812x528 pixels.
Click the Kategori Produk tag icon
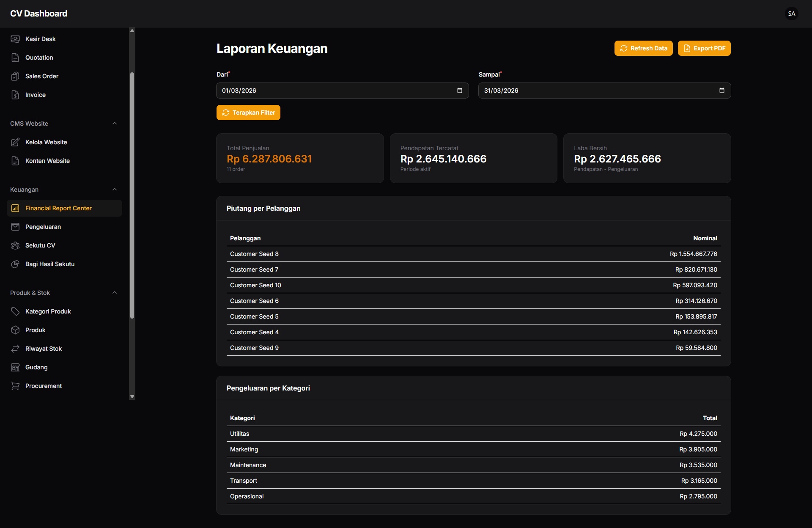pos(15,311)
